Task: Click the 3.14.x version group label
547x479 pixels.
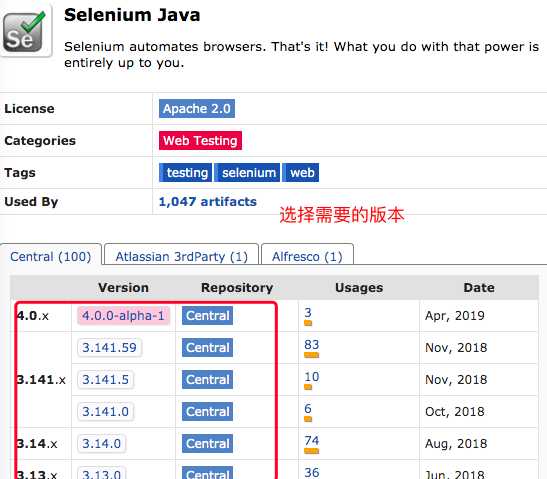Action: (x=37, y=444)
